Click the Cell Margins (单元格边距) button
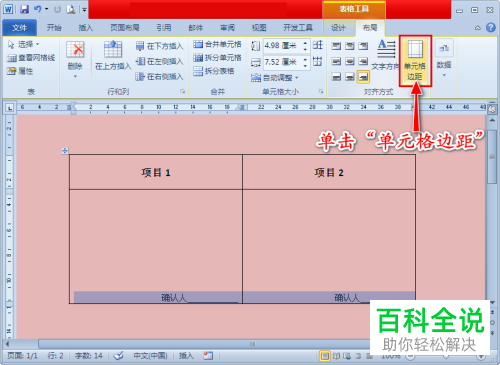This screenshot has width=500, height=365. [x=415, y=61]
